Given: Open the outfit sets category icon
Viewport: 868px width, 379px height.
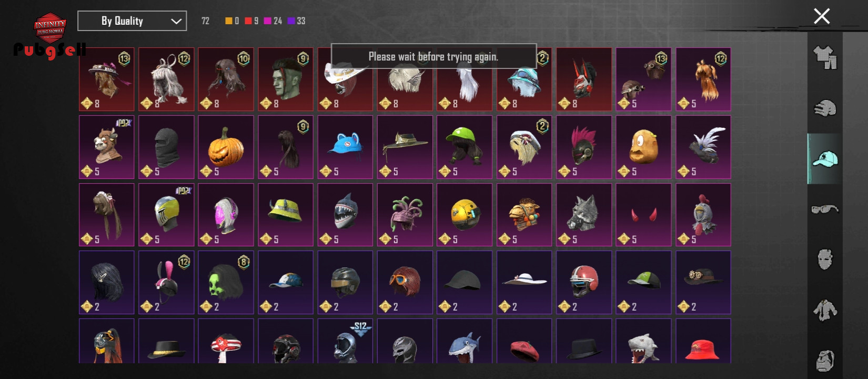Looking at the screenshot, I should (x=825, y=57).
